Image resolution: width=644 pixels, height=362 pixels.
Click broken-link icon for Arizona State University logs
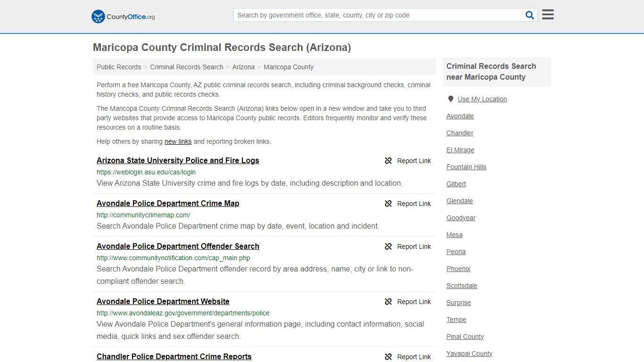[388, 161]
